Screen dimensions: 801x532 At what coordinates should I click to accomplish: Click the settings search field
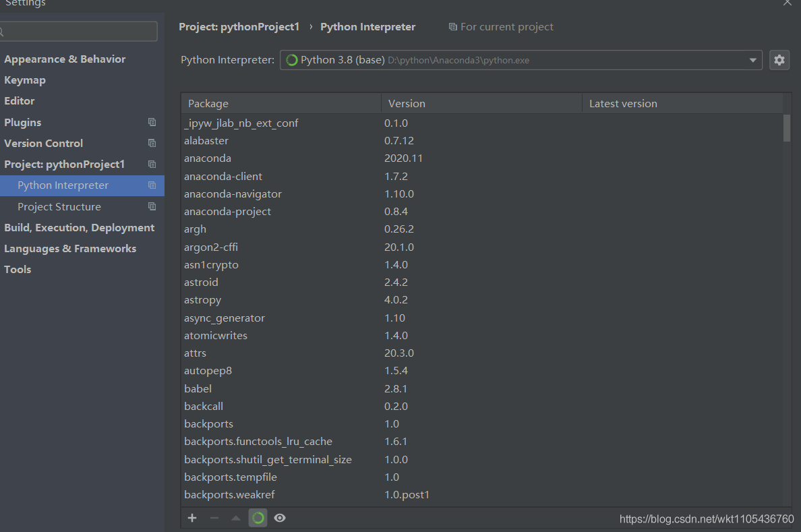point(80,31)
